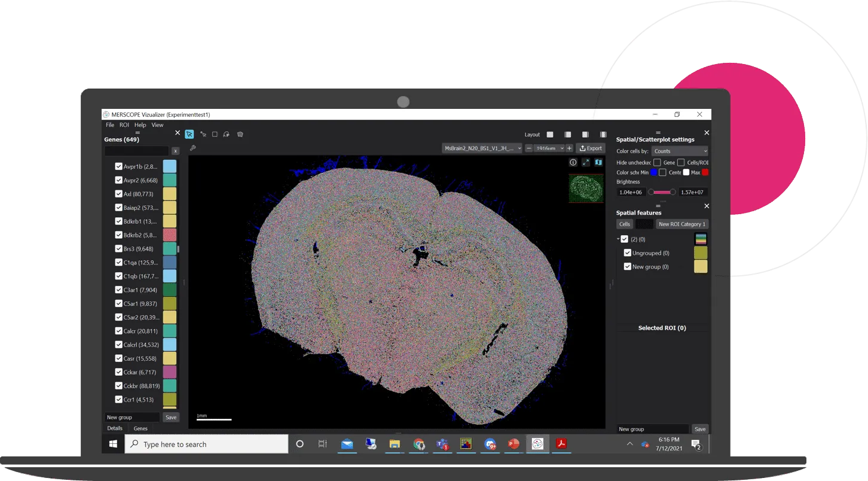868x481 pixels.
Task: Open the Help menu
Action: 140,125
